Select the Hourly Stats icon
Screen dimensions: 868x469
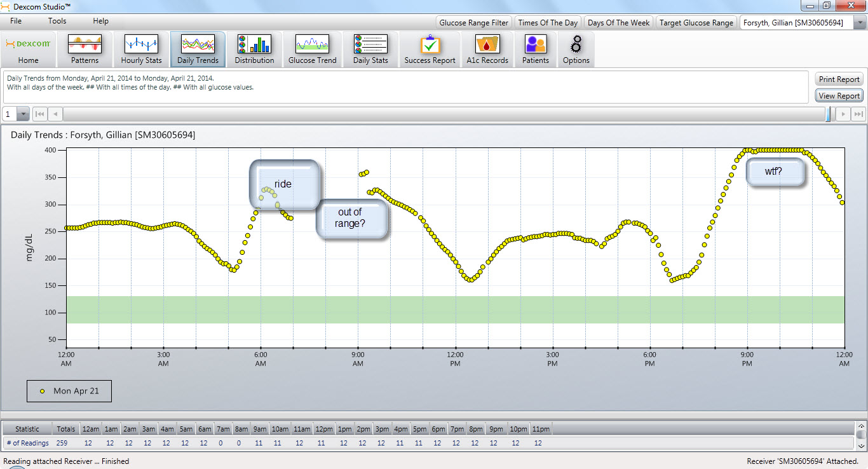[x=141, y=50]
